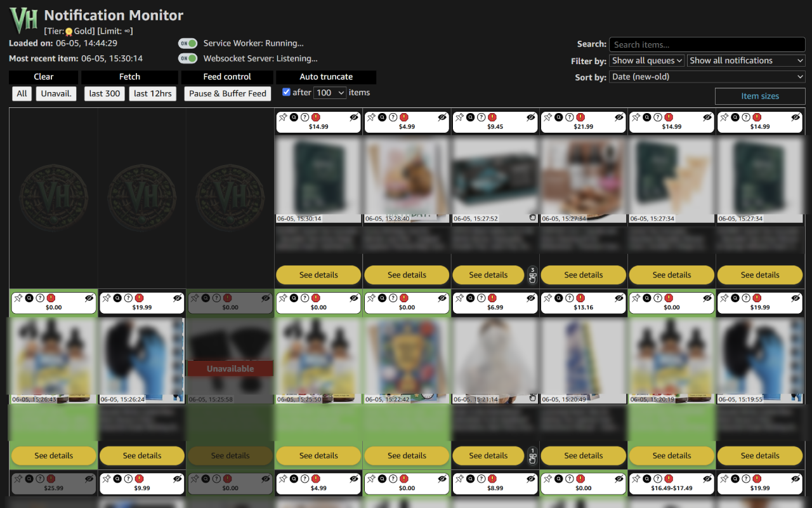Click red report icon on item dated 15:30:14
This screenshot has height=508, width=812.
(315, 117)
